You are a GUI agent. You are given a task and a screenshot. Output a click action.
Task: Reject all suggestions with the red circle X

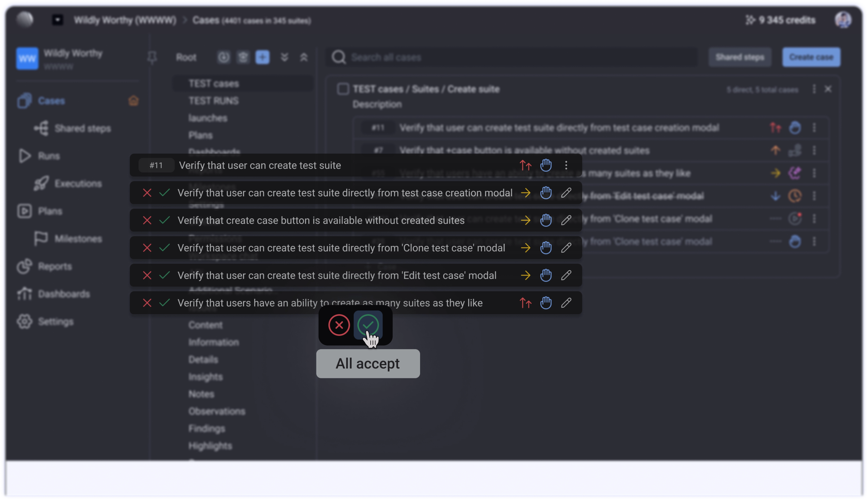(339, 325)
